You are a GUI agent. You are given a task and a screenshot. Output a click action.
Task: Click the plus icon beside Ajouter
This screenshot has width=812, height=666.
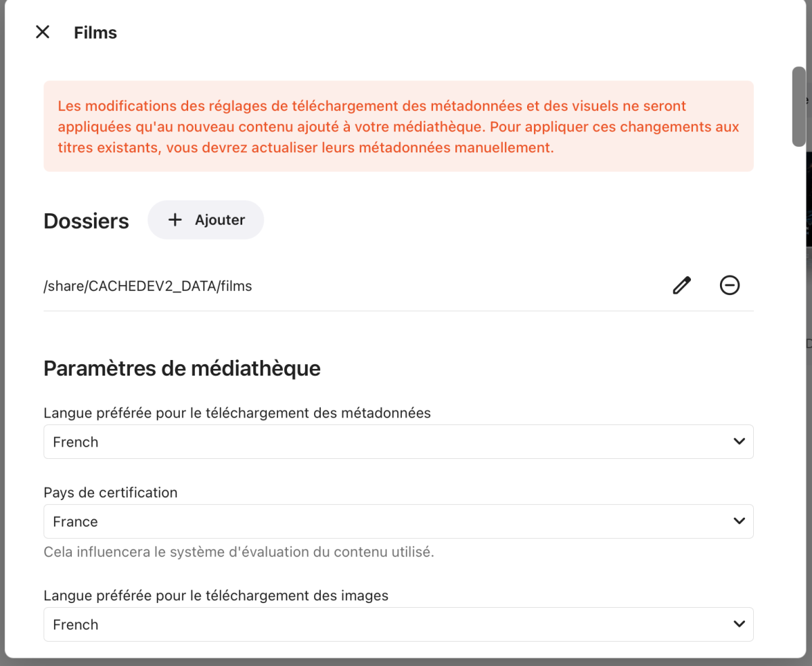click(175, 219)
